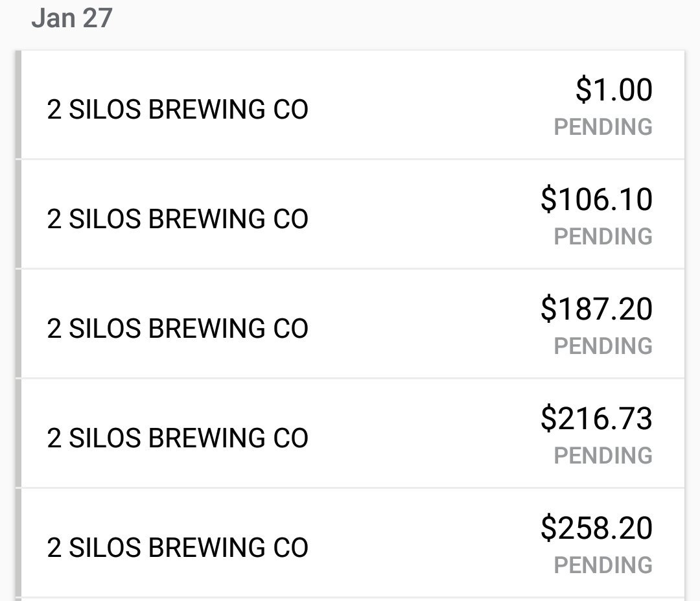
Task: Tap PENDING label beneath $216.73
Action: click(603, 456)
